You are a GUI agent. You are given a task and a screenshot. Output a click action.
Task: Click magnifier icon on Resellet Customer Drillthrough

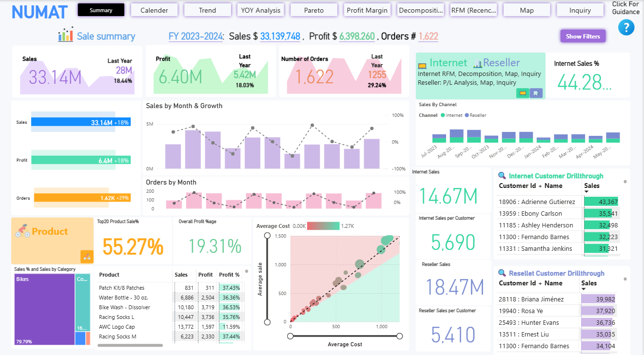[502, 273]
